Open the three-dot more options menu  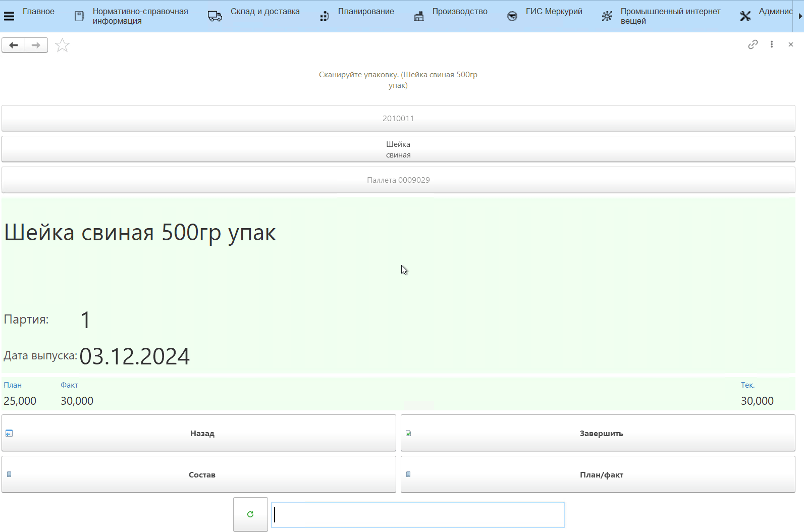tap(771, 44)
